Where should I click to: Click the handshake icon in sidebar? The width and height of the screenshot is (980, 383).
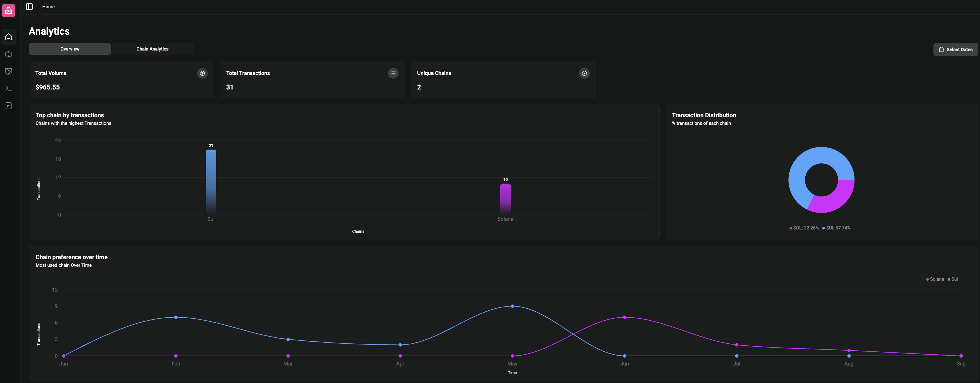[8, 71]
